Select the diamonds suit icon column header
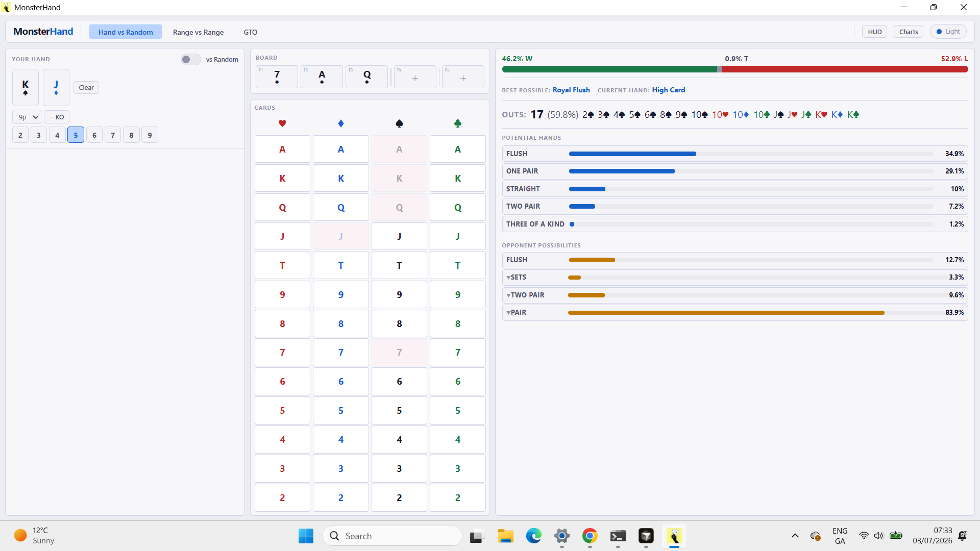980x551 pixels. (341, 123)
